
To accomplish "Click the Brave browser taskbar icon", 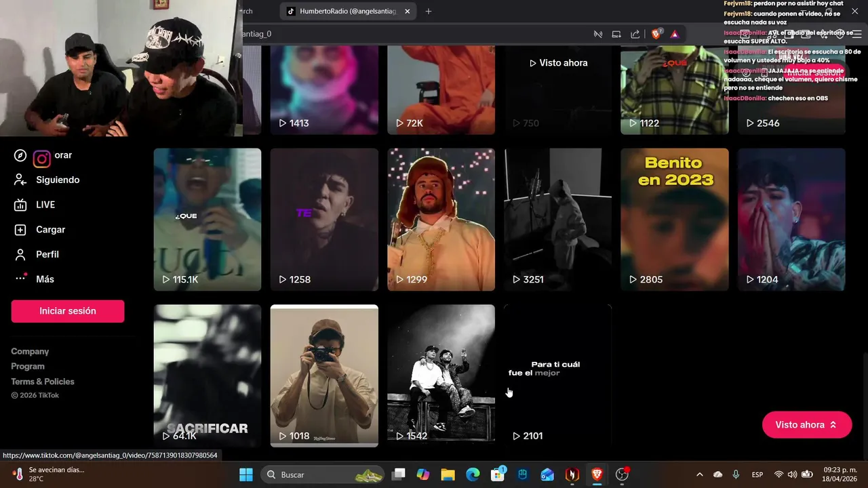I will 597,474.
